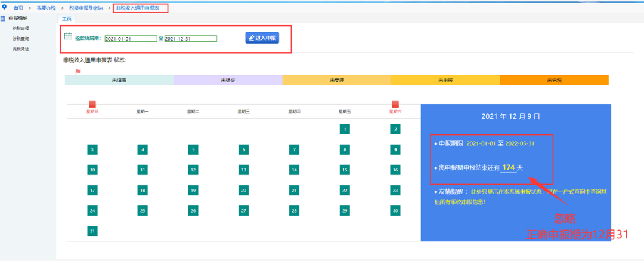
Task: Select day 31 on the calendar
Action: pyautogui.click(x=92, y=231)
